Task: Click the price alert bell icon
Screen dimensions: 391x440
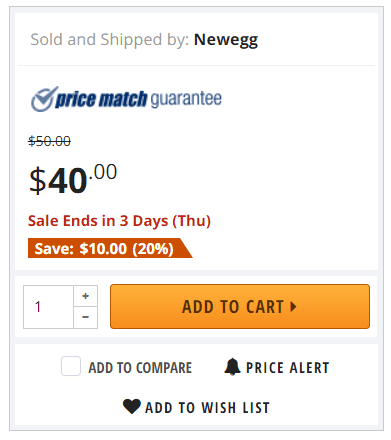Action: click(232, 367)
